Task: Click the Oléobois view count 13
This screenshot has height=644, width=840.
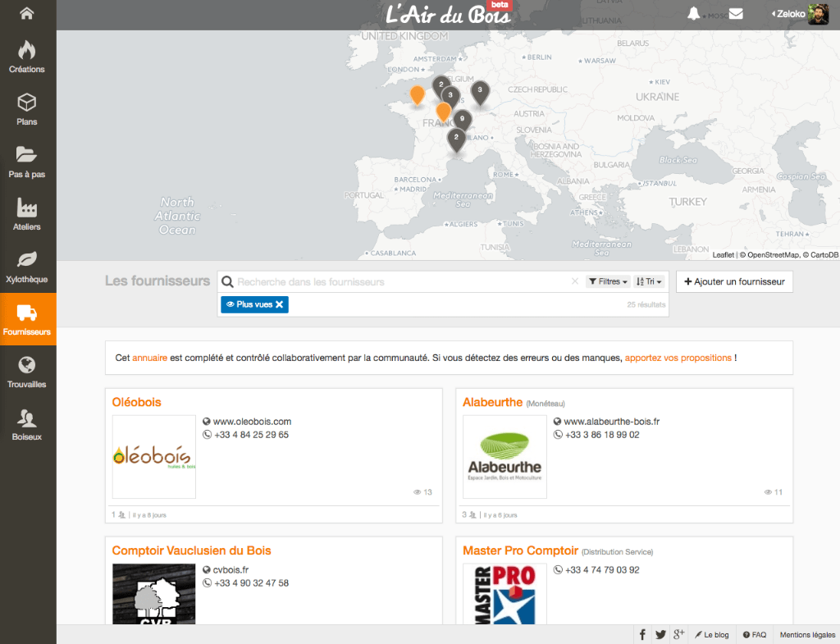Action: [422, 492]
